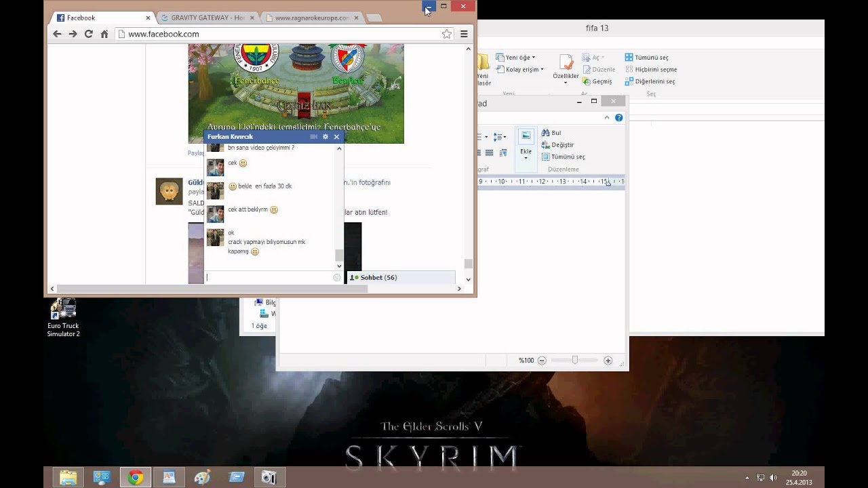
Task: Start video call in Furkan chat
Action: (313, 137)
